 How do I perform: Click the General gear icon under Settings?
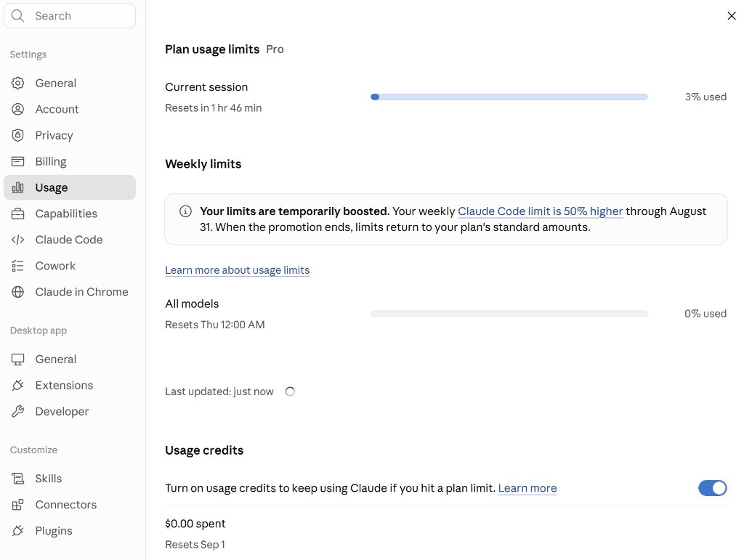click(17, 83)
